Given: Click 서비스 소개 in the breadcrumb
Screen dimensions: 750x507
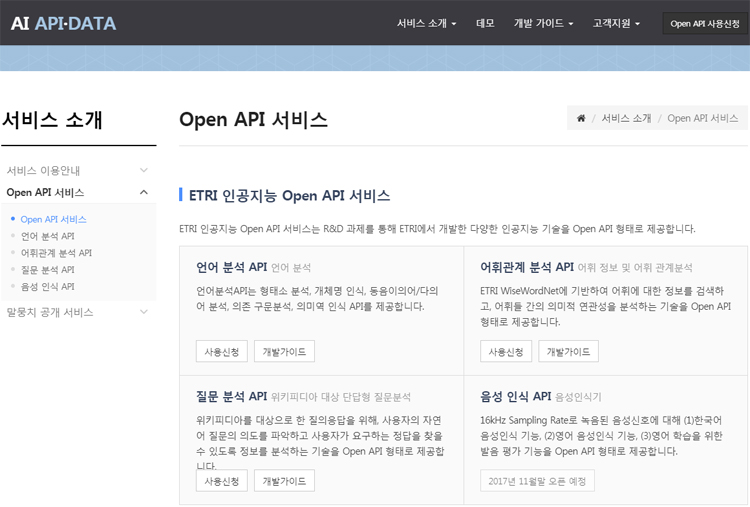Looking at the screenshot, I should coord(626,118).
